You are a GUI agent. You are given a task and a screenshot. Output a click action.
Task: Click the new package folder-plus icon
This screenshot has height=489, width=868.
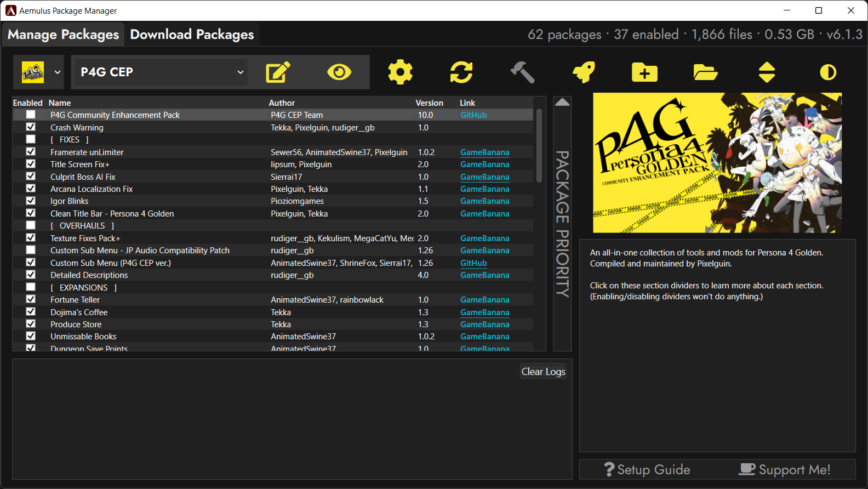click(644, 72)
